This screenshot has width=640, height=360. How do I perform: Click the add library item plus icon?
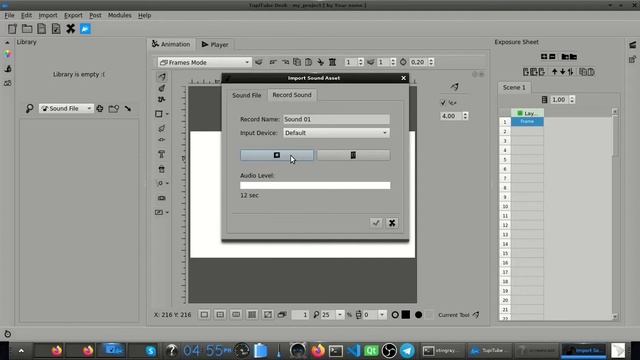(x=100, y=109)
